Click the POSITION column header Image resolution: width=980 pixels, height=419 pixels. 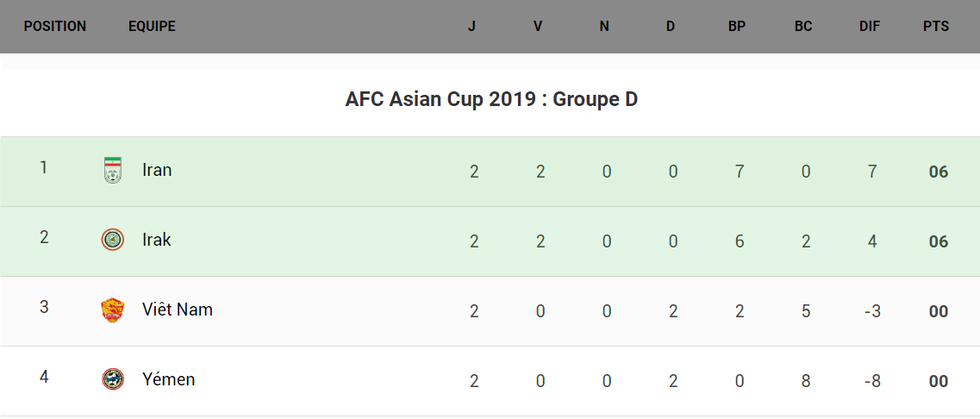click(x=55, y=27)
